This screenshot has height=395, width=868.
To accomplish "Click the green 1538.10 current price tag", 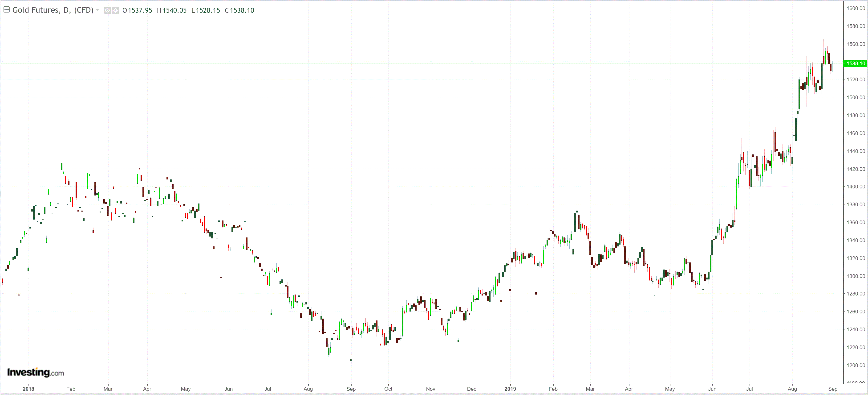I will (x=855, y=63).
